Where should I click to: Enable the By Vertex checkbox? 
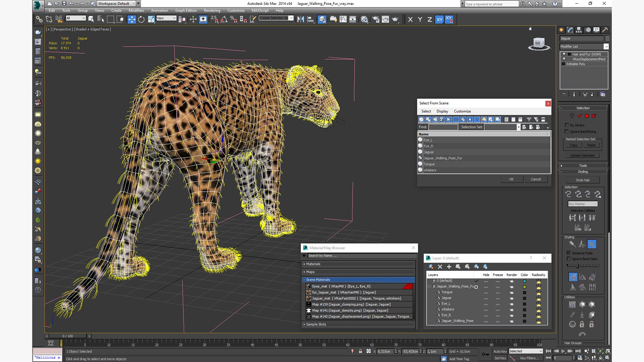pyautogui.click(x=567, y=125)
